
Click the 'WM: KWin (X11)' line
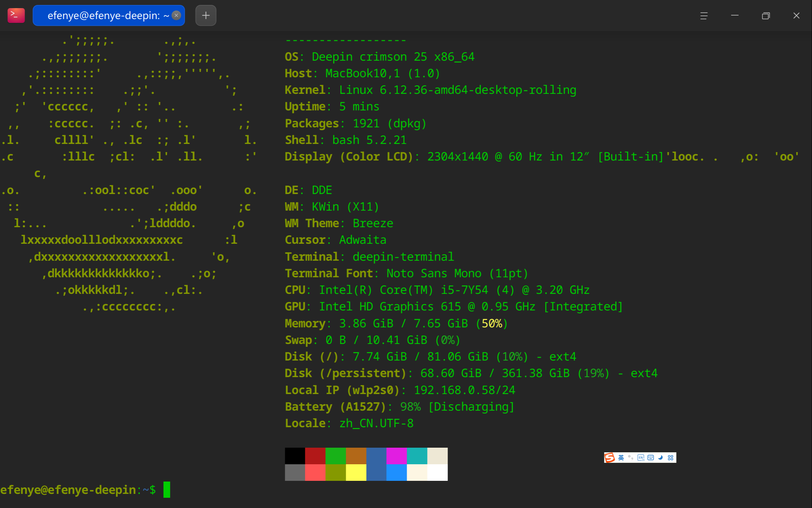click(x=332, y=207)
